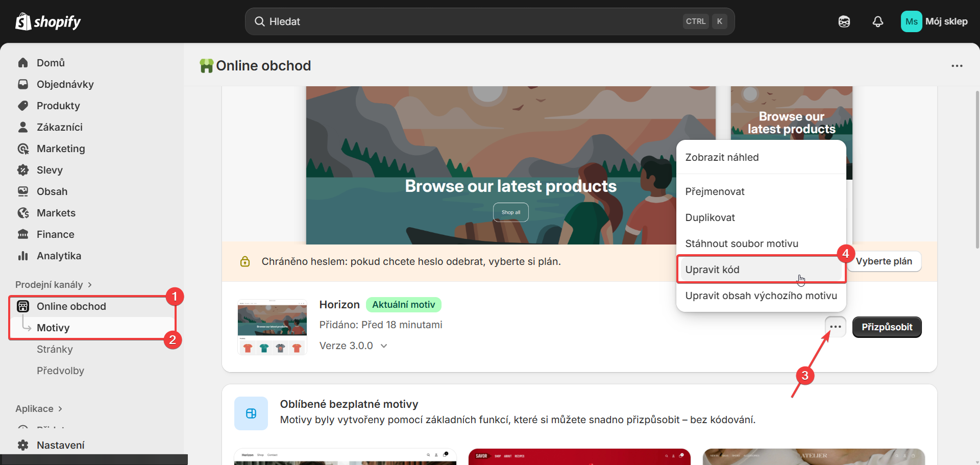
Task: Open the theme actions ellipsis menu
Action: (835, 327)
